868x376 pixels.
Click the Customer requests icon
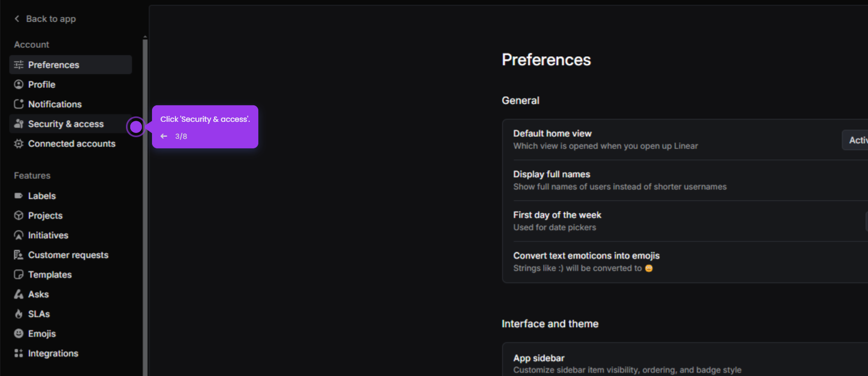19,255
